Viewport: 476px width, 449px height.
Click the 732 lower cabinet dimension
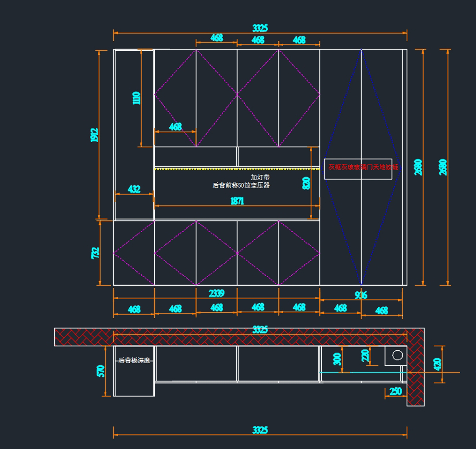click(x=95, y=253)
